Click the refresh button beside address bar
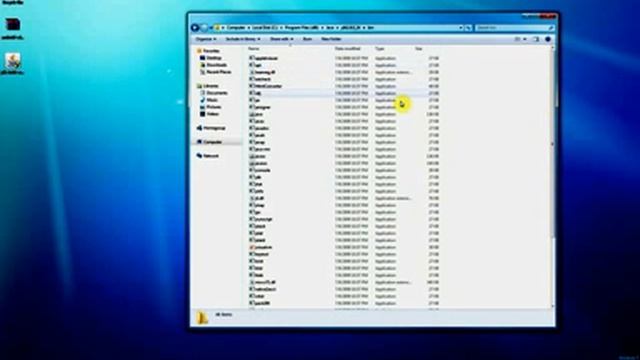640x360 pixels. (x=468, y=28)
